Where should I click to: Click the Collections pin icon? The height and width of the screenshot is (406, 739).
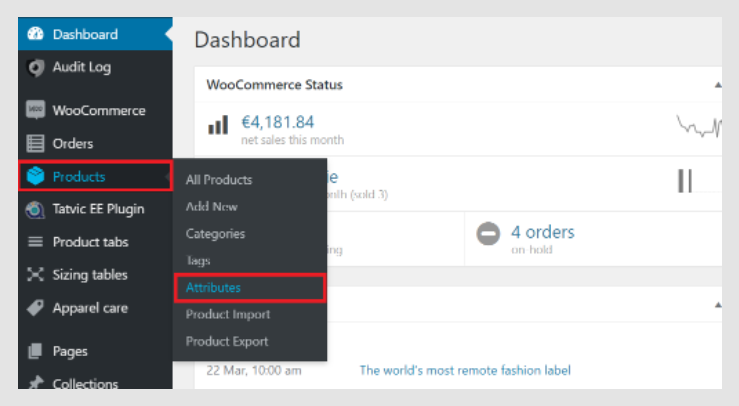36,382
